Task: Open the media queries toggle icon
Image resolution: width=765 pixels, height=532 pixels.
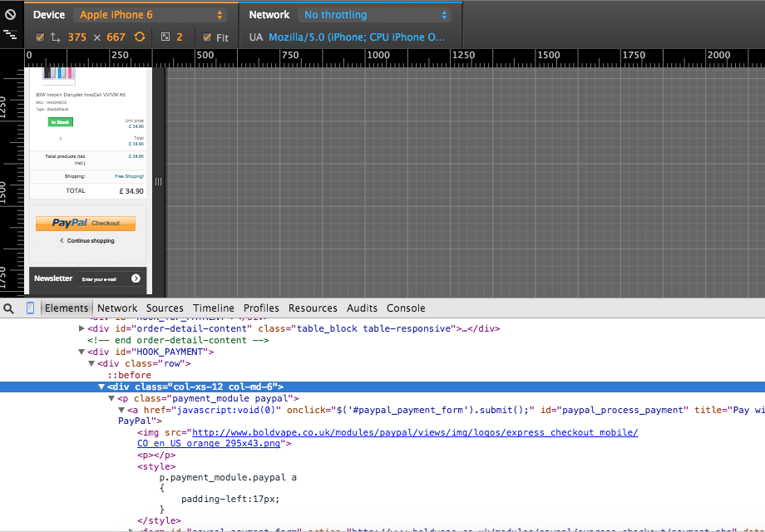Action: [x=10, y=35]
